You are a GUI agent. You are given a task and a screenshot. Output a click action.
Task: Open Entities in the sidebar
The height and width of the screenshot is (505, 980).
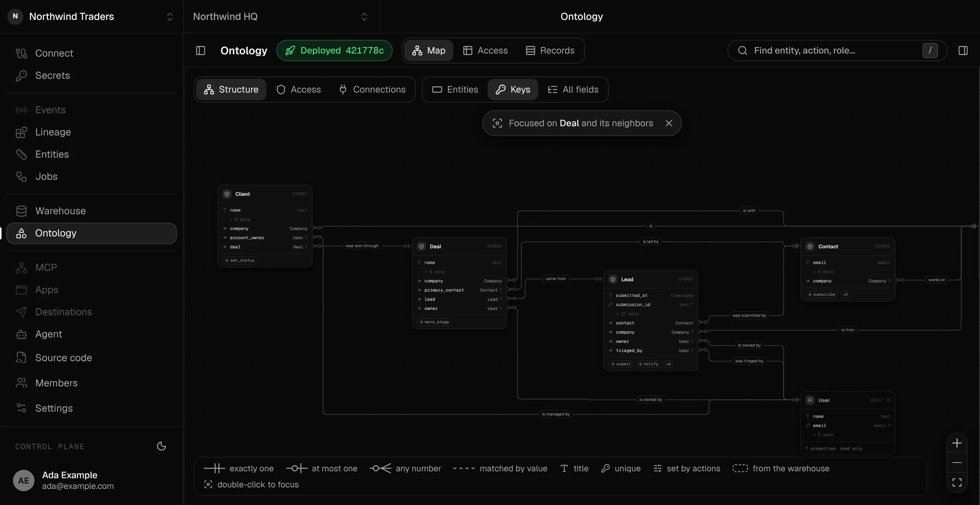coord(91,154)
